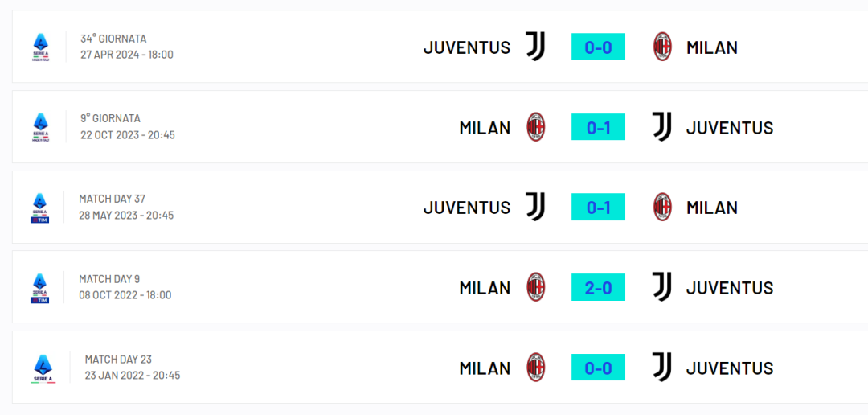Screen dimensions: 868x415
Task: Click the Milan crest in the 22 Oct 2023 match
Action: (536, 127)
